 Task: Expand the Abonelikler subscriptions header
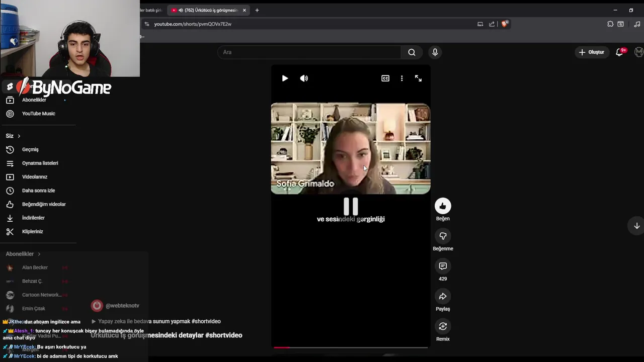tap(23, 254)
